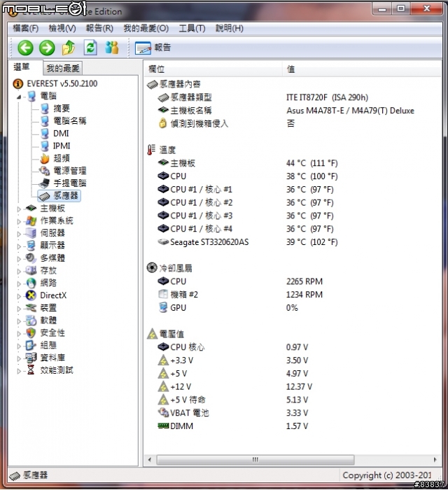Select the 感應器類型 row
Image resolution: width=448 pixels, height=490 pixels.
point(293,97)
